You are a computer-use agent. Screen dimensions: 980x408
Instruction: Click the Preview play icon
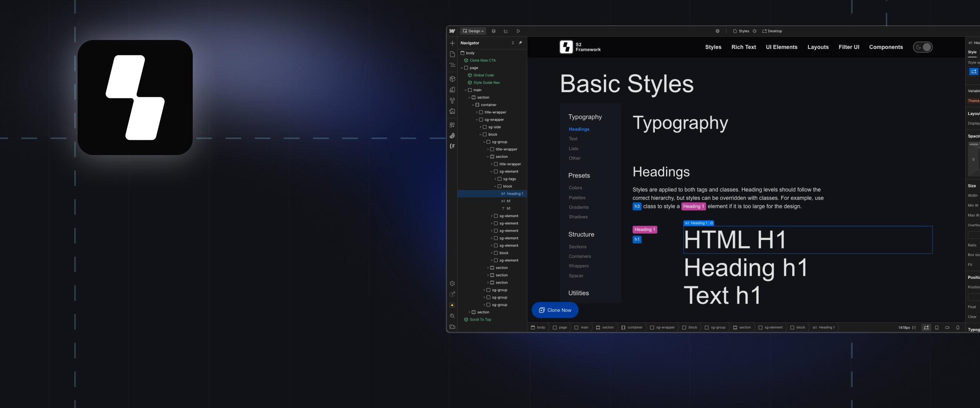pos(518,31)
